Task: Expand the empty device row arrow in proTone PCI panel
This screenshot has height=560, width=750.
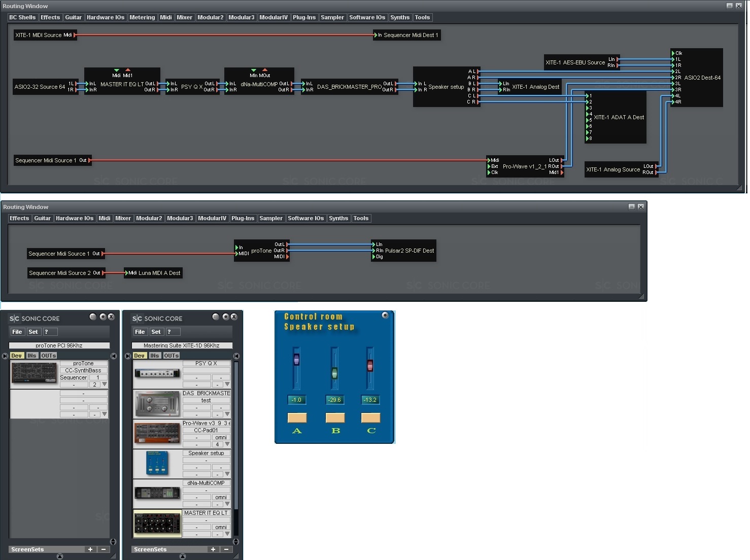Action: tap(105, 414)
